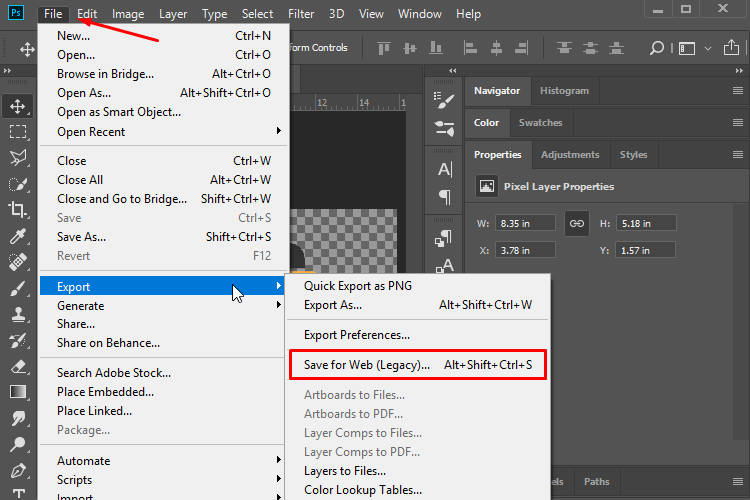
Task: Toggle link between width and height
Action: pos(576,223)
